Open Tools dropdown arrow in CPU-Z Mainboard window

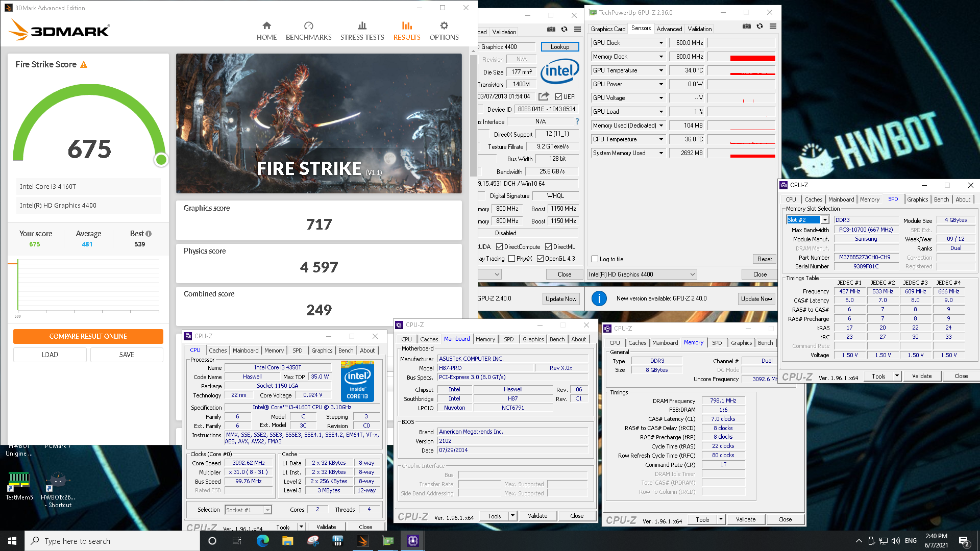(x=512, y=516)
